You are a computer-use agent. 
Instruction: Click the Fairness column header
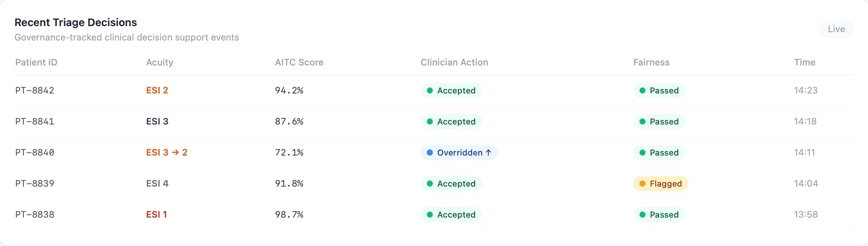652,62
